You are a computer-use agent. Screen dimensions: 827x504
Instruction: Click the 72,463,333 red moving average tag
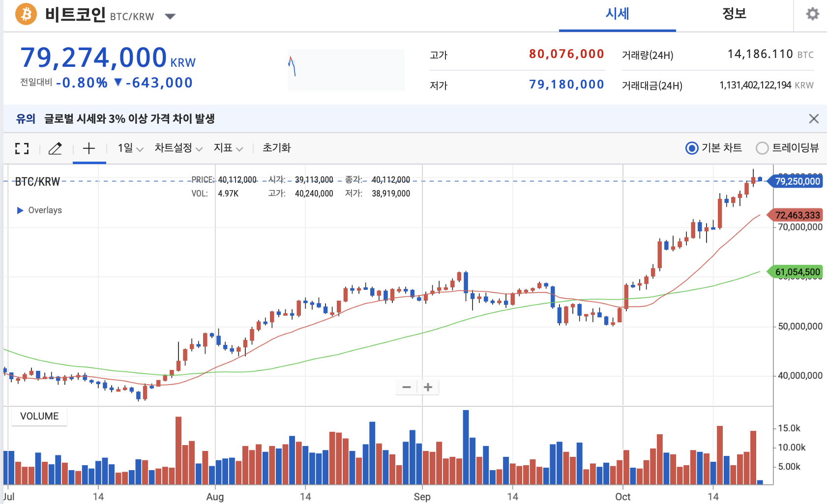(x=795, y=215)
